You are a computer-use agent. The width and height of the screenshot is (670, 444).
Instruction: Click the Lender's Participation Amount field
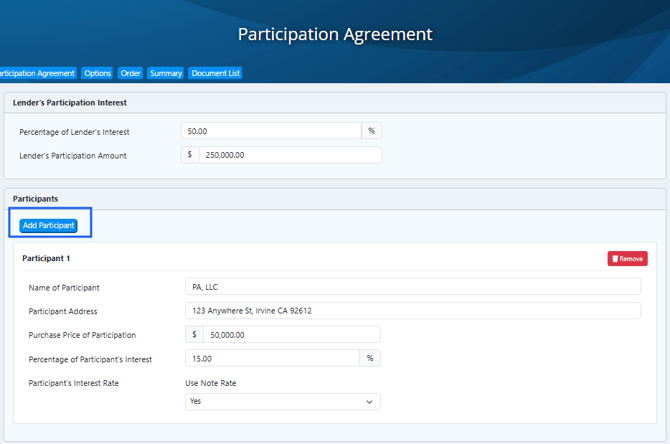pos(290,155)
